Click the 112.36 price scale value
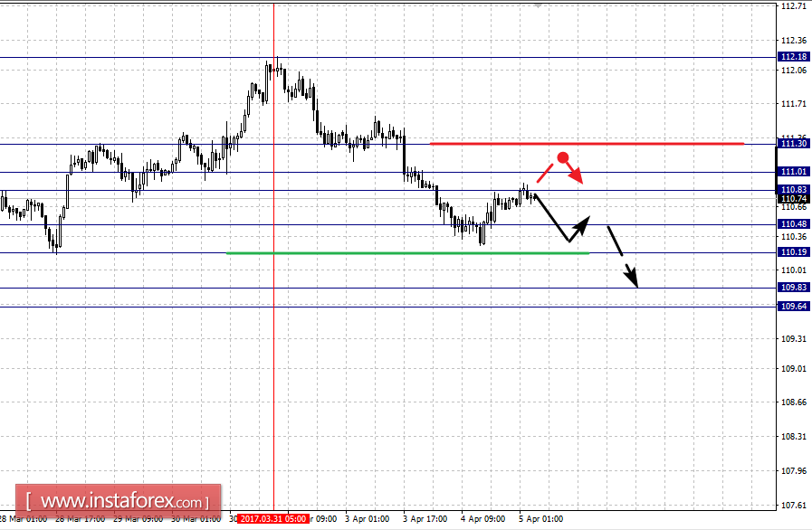The width and height of the screenshot is (812, 530). (793, 41)
